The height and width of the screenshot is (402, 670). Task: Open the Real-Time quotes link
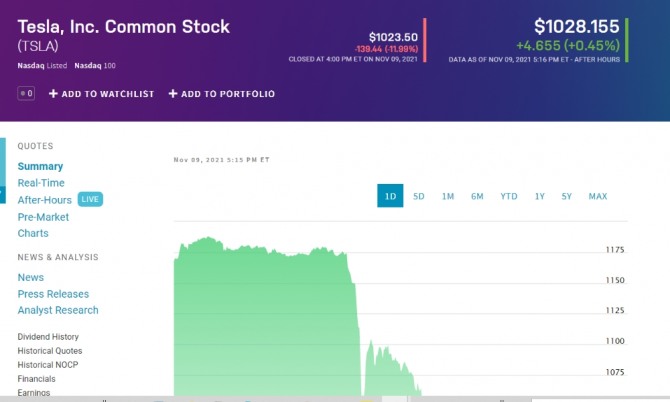[41, 183]
